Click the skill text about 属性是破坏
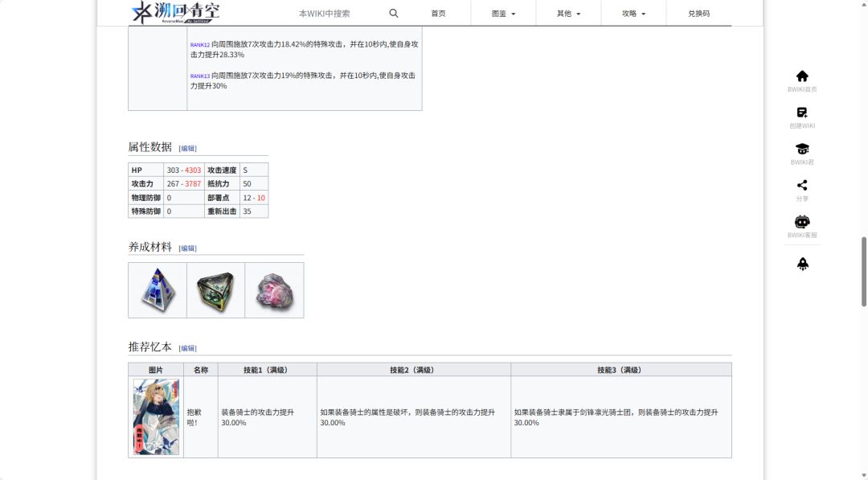 coord(407,417)
